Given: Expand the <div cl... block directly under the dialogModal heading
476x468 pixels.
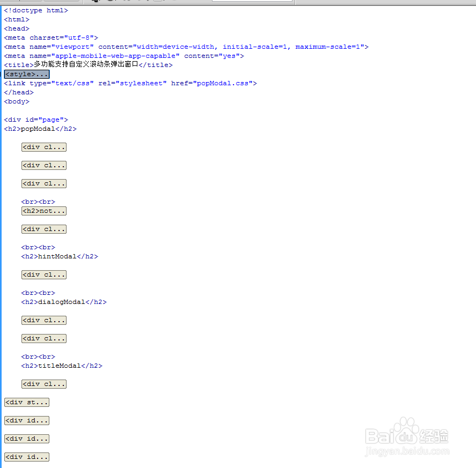Looking at the screenshot, I should pos(44,320).
